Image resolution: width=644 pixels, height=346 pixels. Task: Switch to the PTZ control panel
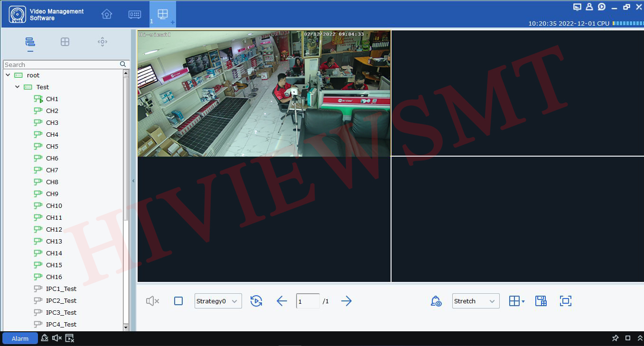coord(103,42)
